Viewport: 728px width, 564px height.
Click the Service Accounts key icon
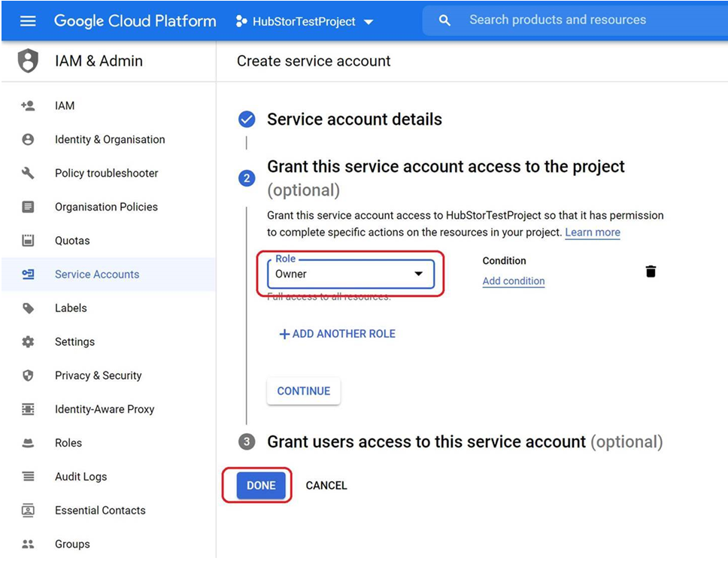click(28, 274)
